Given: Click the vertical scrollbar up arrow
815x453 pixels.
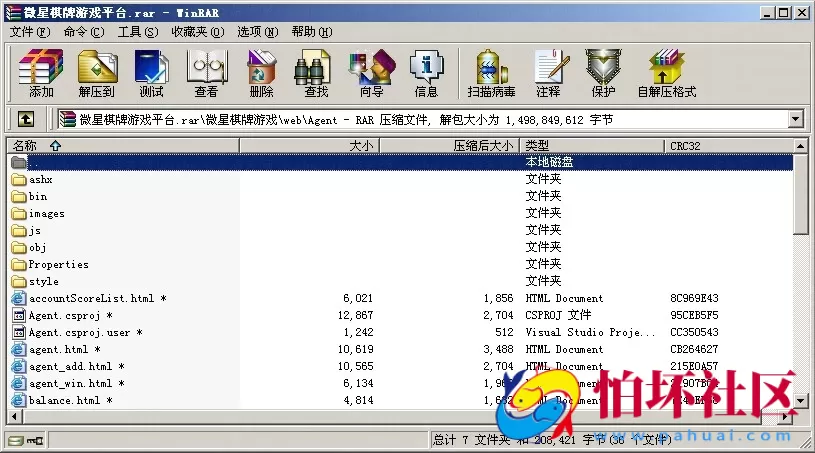Looking at the screenshot, I should [800, 146].
